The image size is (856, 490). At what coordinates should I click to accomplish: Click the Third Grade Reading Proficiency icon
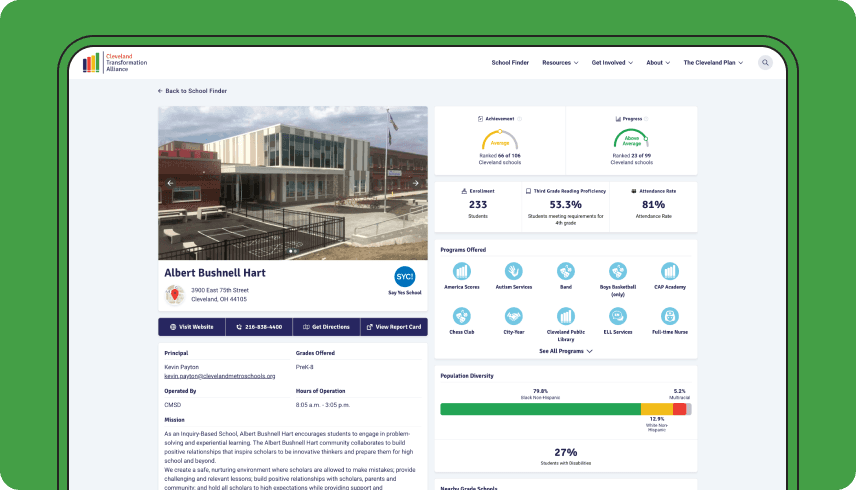tap(528, 192)
